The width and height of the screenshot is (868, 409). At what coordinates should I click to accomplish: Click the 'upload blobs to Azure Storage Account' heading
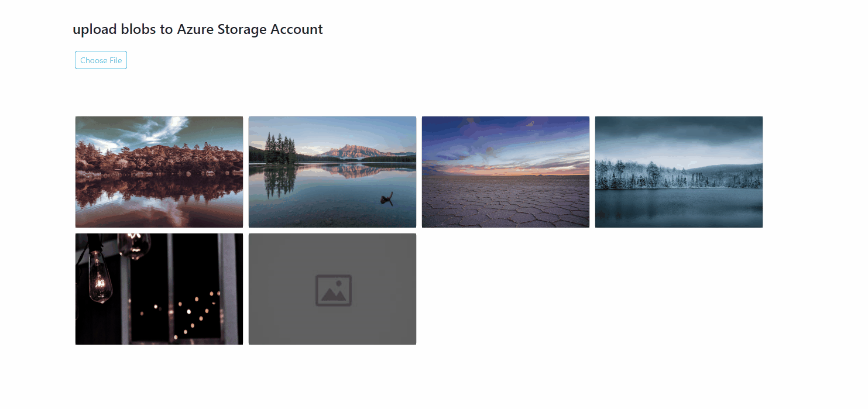[198, 29]
